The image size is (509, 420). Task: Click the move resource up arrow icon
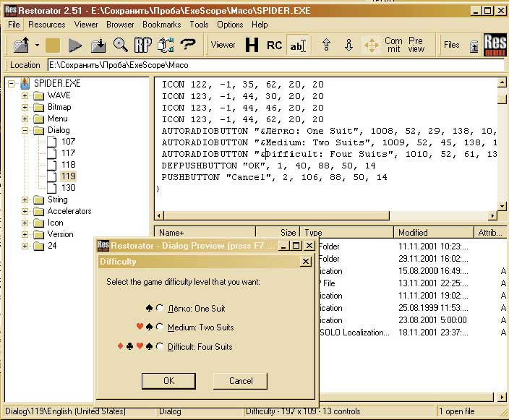327,45
